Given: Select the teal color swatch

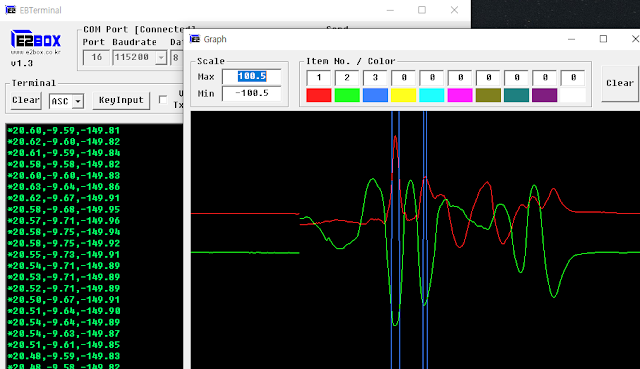Looking at the screenshot, I should [516, 95].
